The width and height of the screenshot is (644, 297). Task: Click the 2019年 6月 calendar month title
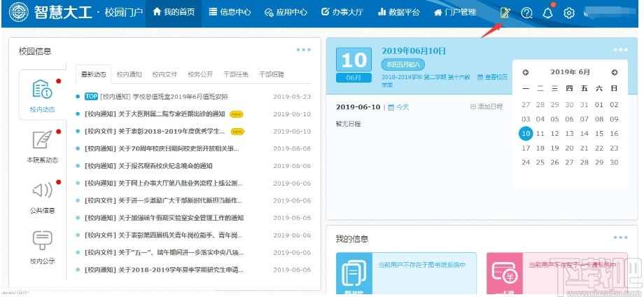click(x=570, y=72)
